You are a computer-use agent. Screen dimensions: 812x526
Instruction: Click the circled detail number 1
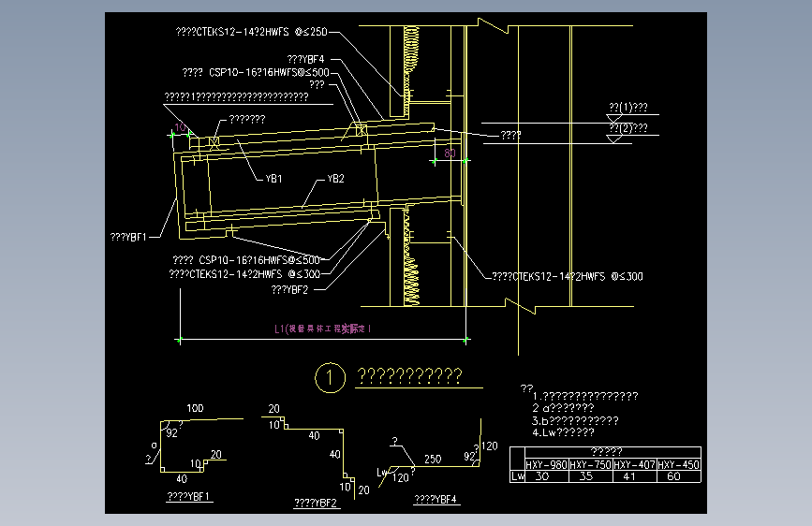point(330,377)
